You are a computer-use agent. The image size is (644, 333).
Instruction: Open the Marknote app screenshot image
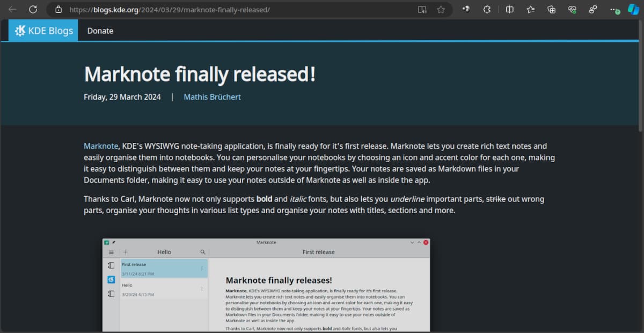tap(266, 285)
